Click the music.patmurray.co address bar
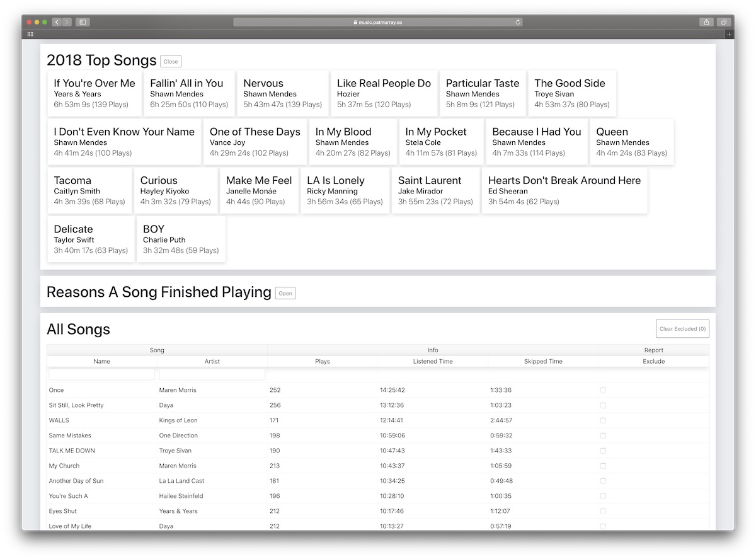The width and height of the screenshot is (756, 559). pos(378,22)
